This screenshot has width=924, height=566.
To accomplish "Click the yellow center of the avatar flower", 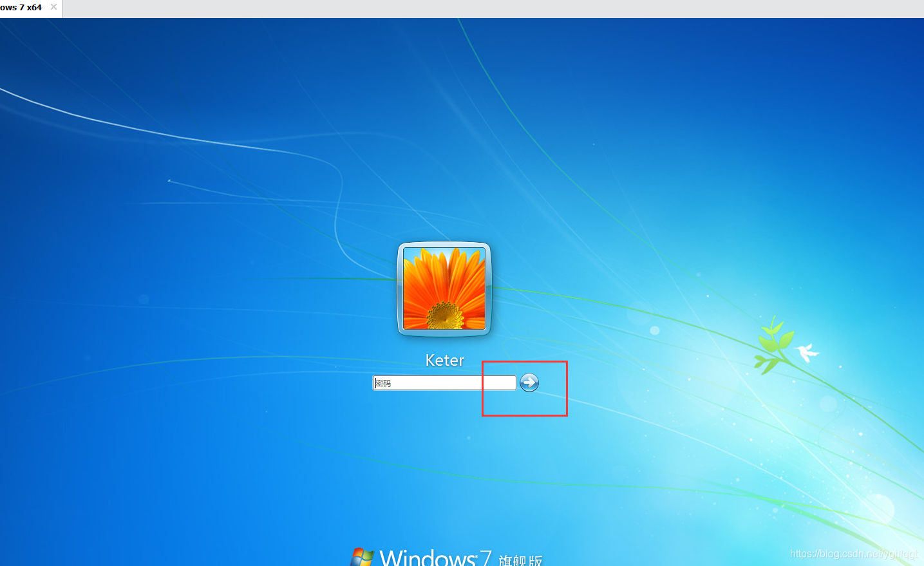I will coord(444,316).
